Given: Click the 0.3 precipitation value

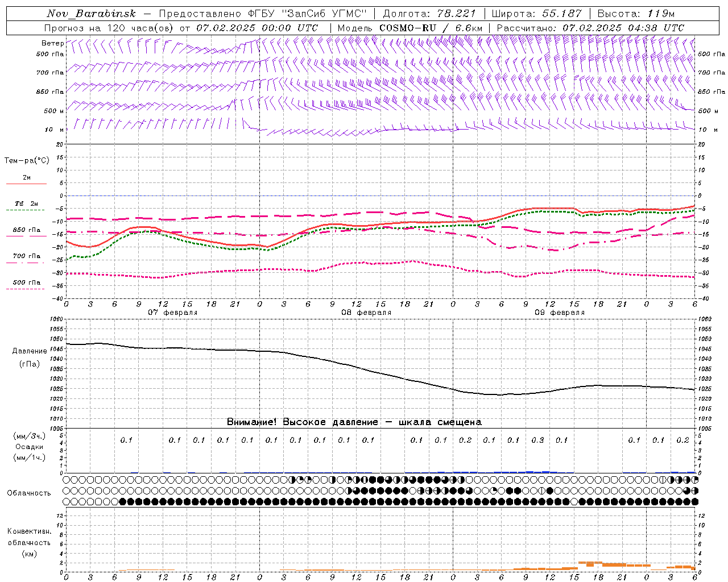Looking at the screenshot, I should (537, 440).
